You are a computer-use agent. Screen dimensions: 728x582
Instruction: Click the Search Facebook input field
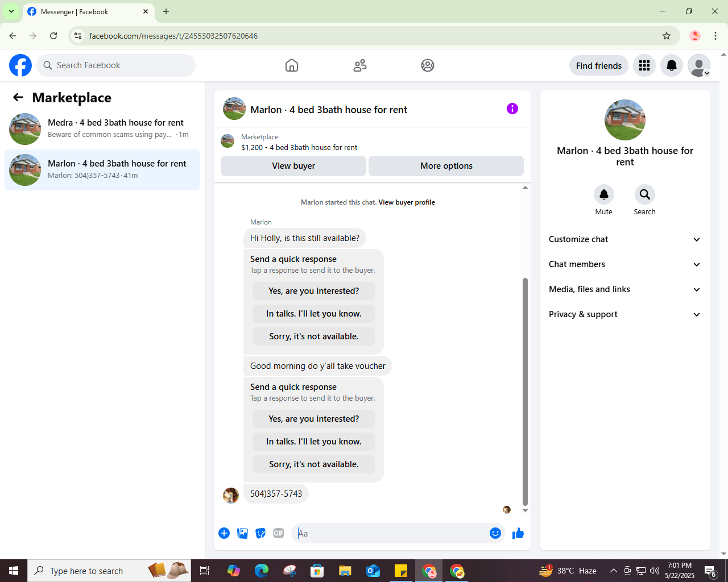116,65
